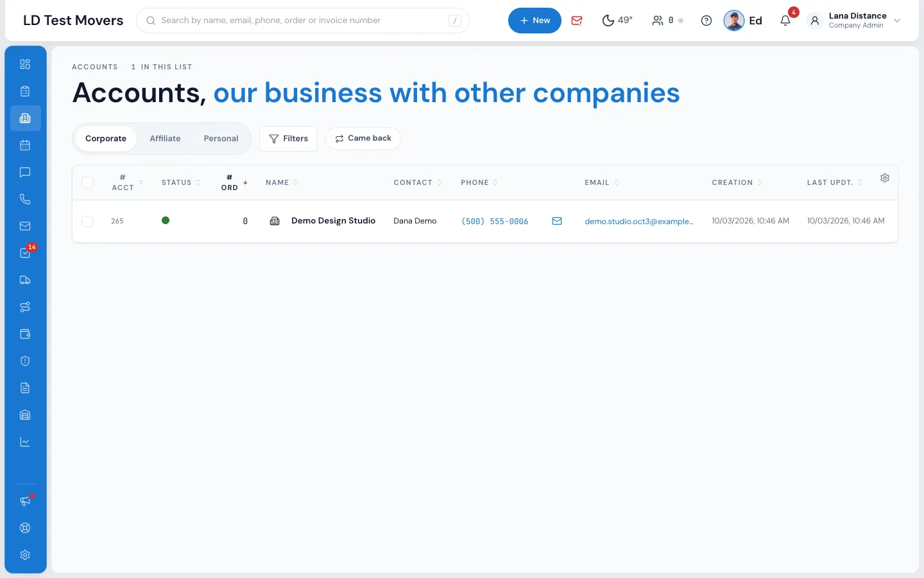The height and width of the screenshot is (578, 924).
Task: Open tasks icon with 14 badge
Action: pyautogui.click(x=25, y=253)
